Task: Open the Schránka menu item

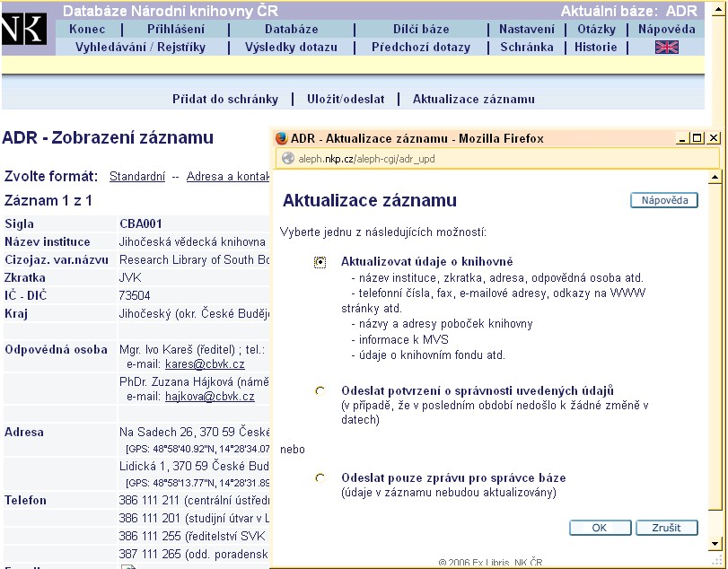Action: [x=527, y=47]
